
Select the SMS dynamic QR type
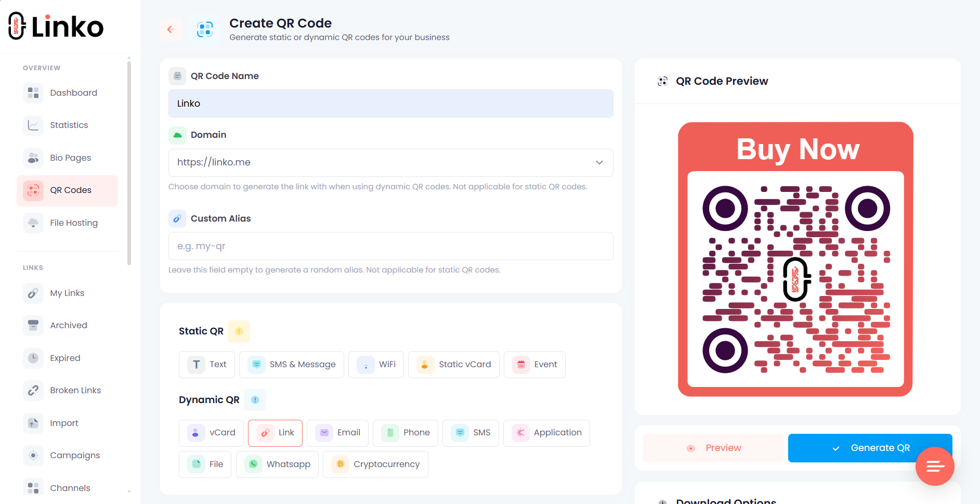tap(471, 433)
